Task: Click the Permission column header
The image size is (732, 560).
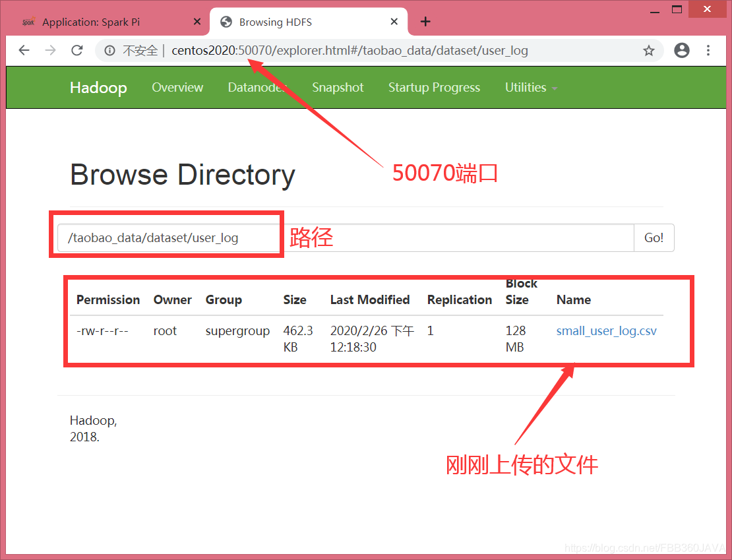Action: click(x=108, y=300)
